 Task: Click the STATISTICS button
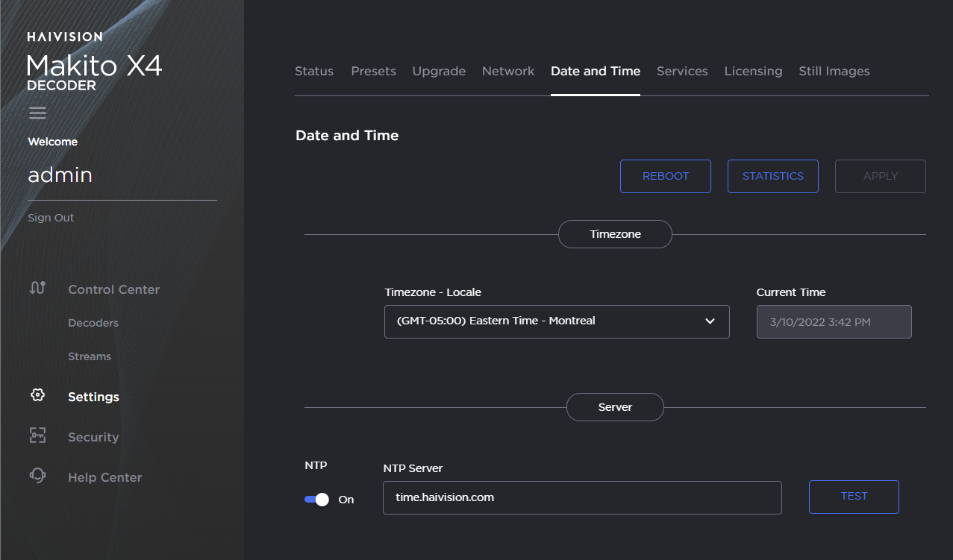pyautogui.click(x=772, y=176)
